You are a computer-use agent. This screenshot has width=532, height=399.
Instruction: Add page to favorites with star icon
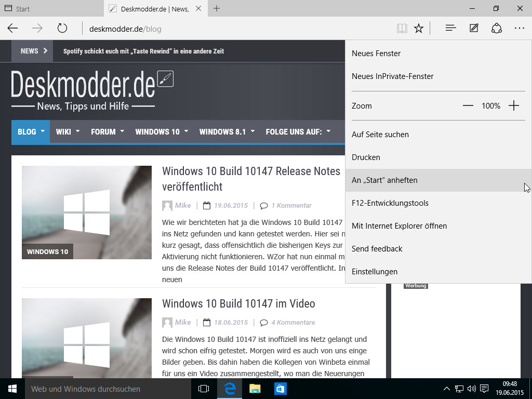tap(419, 29)
